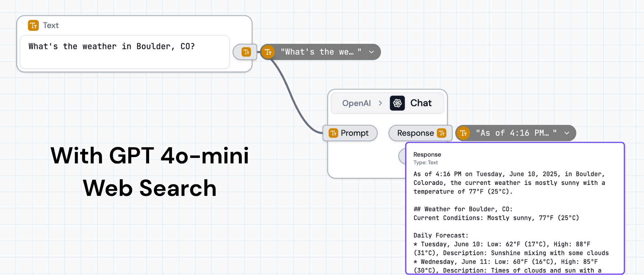Viewport: 644px width, 275px height.
Task: Click the breadcrumb chevron after OpenAI
Action: tap(380, 103)
